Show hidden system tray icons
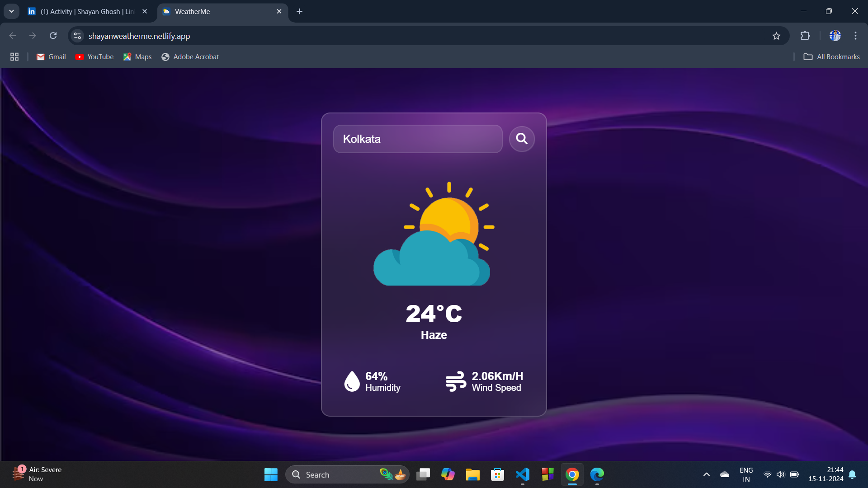Image resolution: width=868 pixels, height=488 pixels. click(x=706, y=474)
